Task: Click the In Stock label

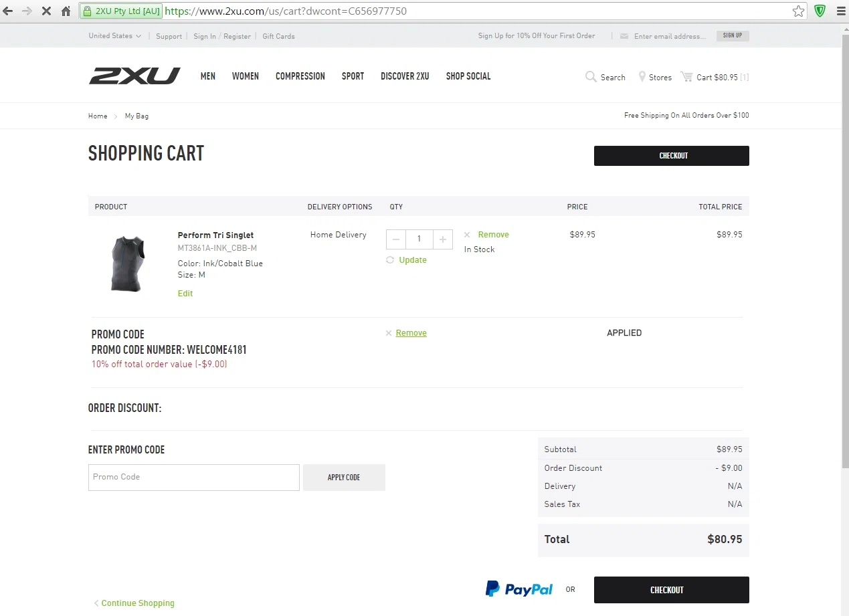Action: tap(480, 249)
